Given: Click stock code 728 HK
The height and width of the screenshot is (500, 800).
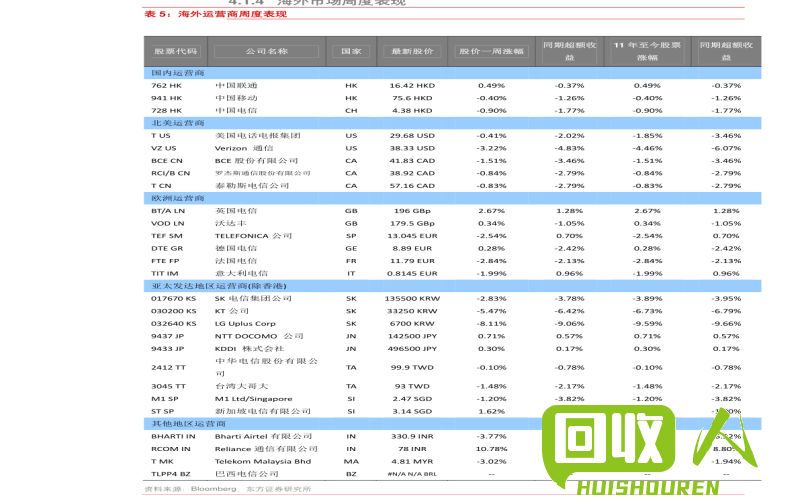Looking at the screenshot, I should coord(166,111).
